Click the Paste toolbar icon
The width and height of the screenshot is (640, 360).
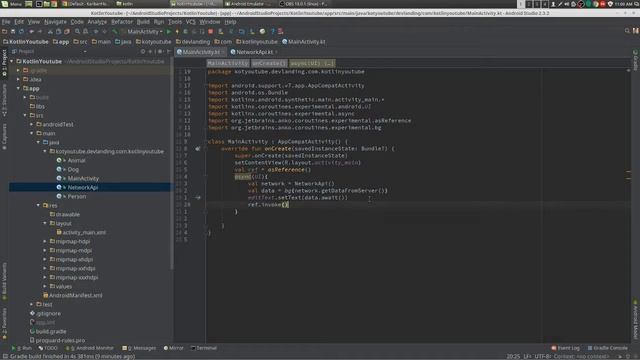click(67, 31)
